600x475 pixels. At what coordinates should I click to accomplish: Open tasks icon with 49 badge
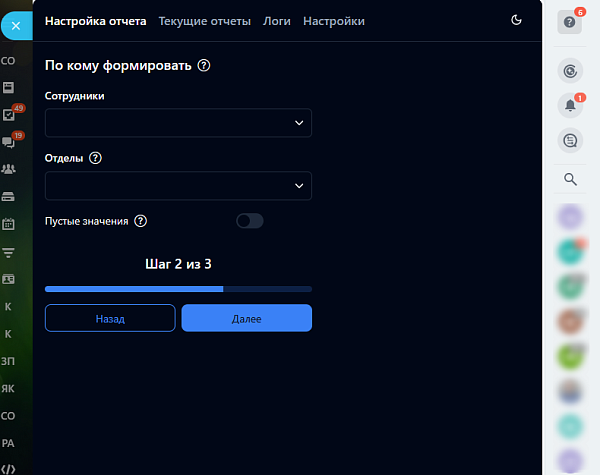coord(8,114)
